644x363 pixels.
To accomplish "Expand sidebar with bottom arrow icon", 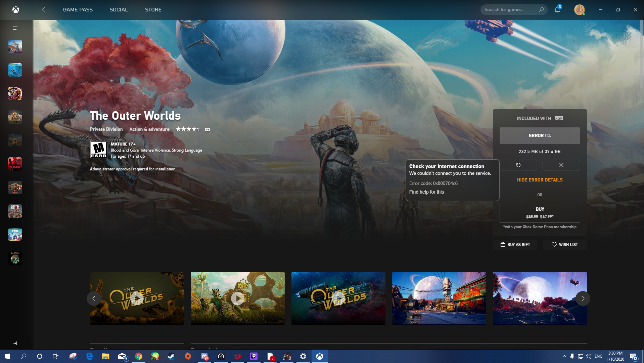I will pos(15,343).
